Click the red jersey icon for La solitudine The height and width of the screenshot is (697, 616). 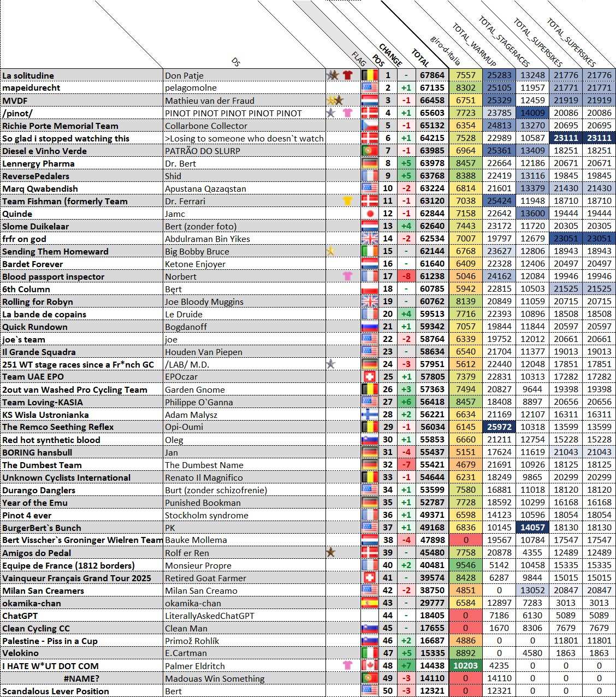pyautogui.click(x=348, y=75)
